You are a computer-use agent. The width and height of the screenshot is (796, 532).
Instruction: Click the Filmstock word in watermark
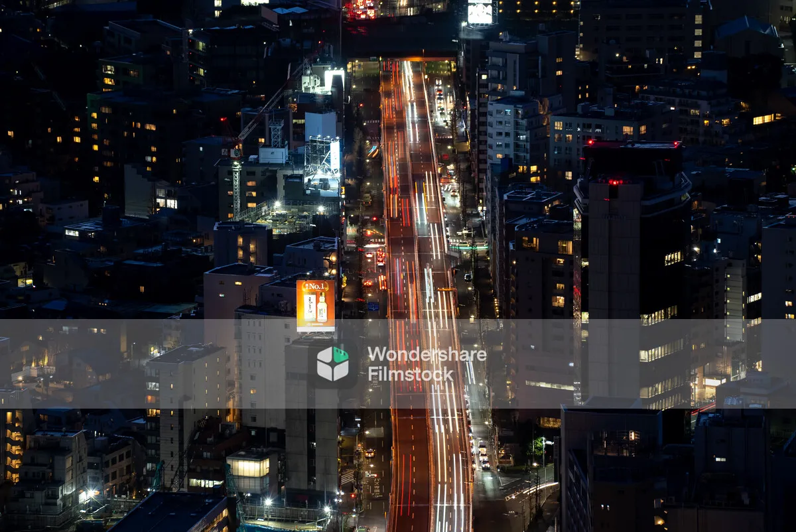pyautogui.click(x=411, y=374)
